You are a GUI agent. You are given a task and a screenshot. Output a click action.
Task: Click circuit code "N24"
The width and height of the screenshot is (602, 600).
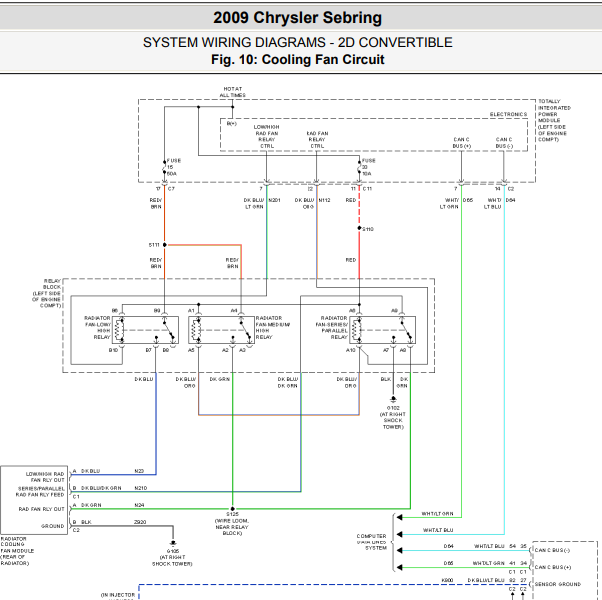pyautogui.click(x=139, y=505)
